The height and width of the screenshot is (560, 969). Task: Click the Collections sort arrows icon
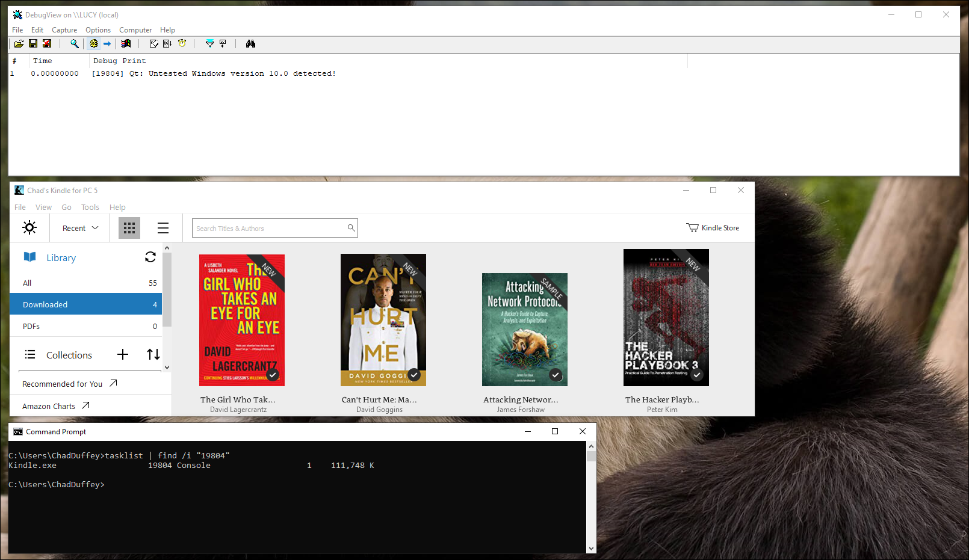[x=153, y=354]
